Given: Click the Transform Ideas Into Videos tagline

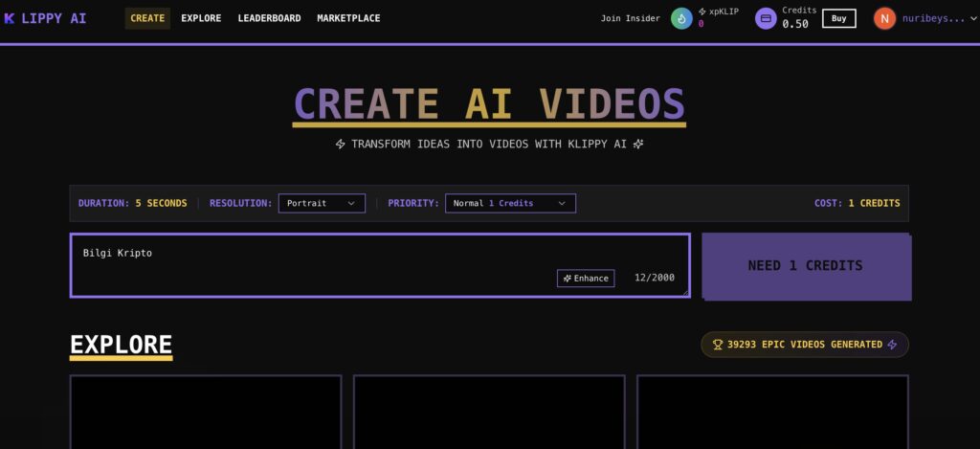Looking at the screenshot, I should [x=489, y=144].
